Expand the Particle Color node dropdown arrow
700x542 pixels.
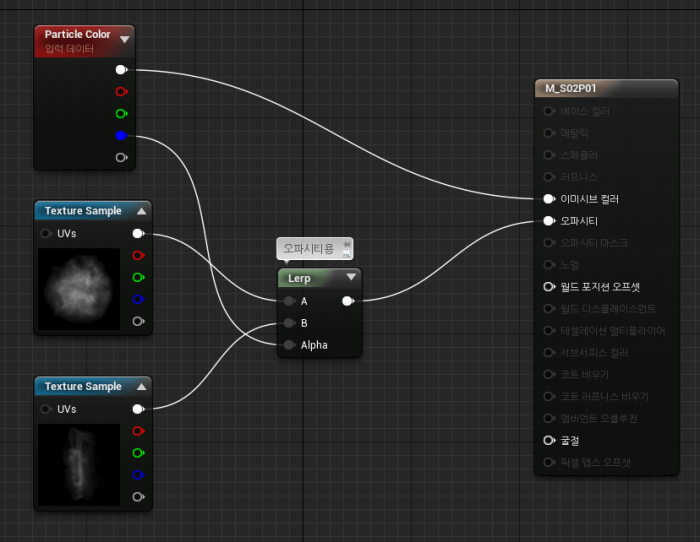click(x=124, y=39)
